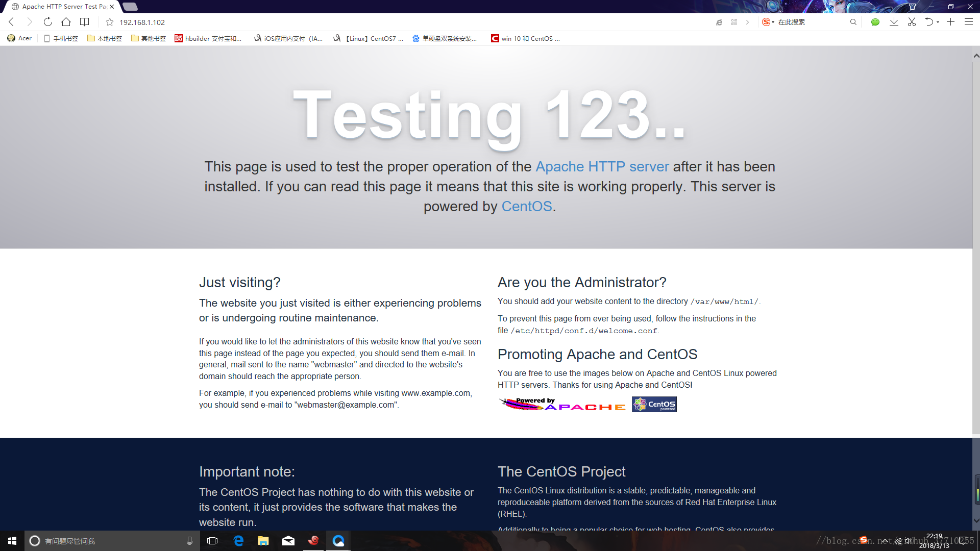This screenshot has height=551, width=980.
Task: Open the iOS应用内支付 bookmark
Action: pos(288,38)
